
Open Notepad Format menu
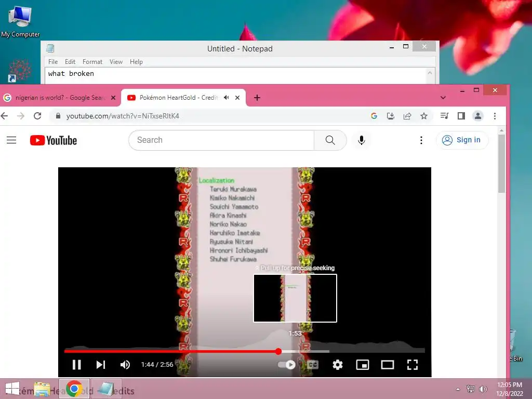point(92,62)
